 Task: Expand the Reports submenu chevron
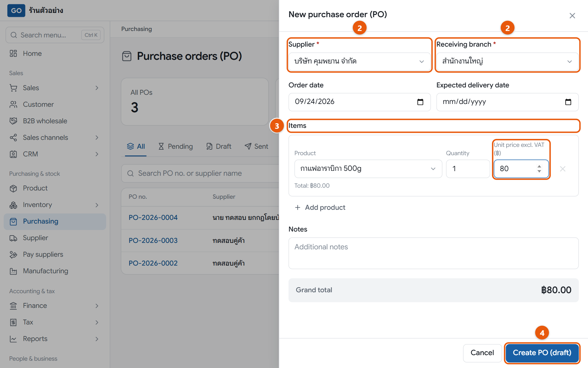point(97,339)
